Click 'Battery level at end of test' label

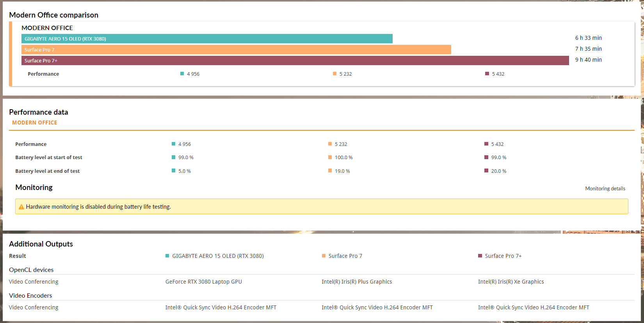47,171
